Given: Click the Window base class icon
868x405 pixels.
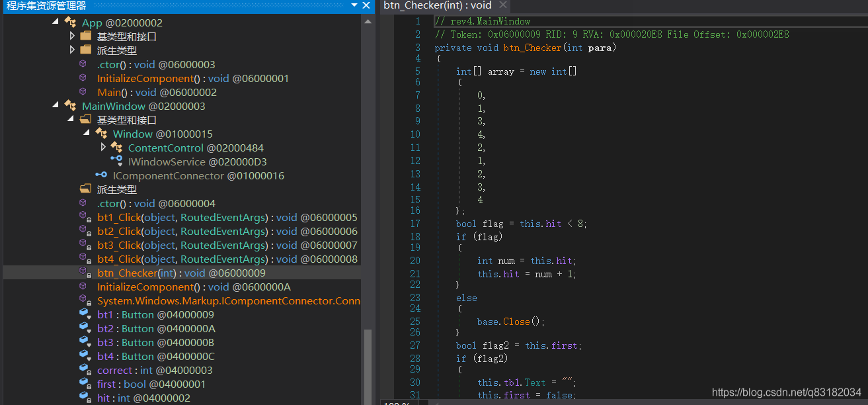Looking at the screenshot, I should pos(101,134).
